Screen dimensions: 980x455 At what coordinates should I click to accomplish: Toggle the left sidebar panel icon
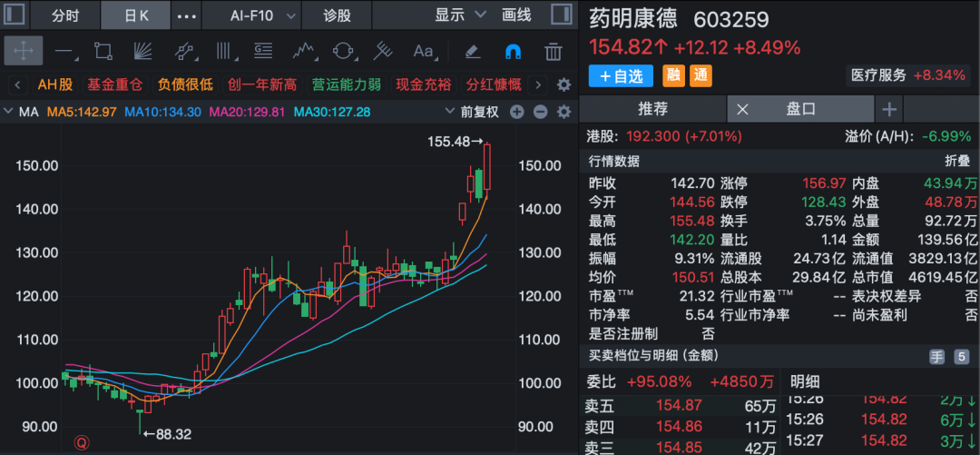tap(15, 15)
